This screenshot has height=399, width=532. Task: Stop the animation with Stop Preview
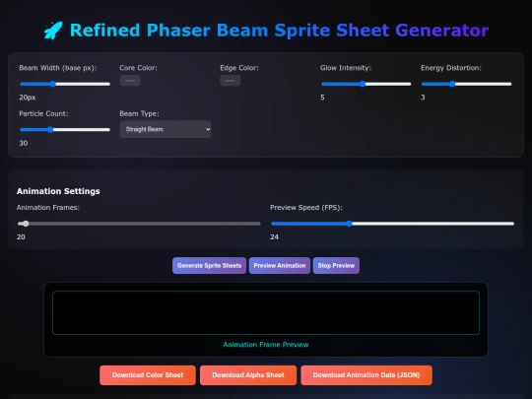pos(336,266)
